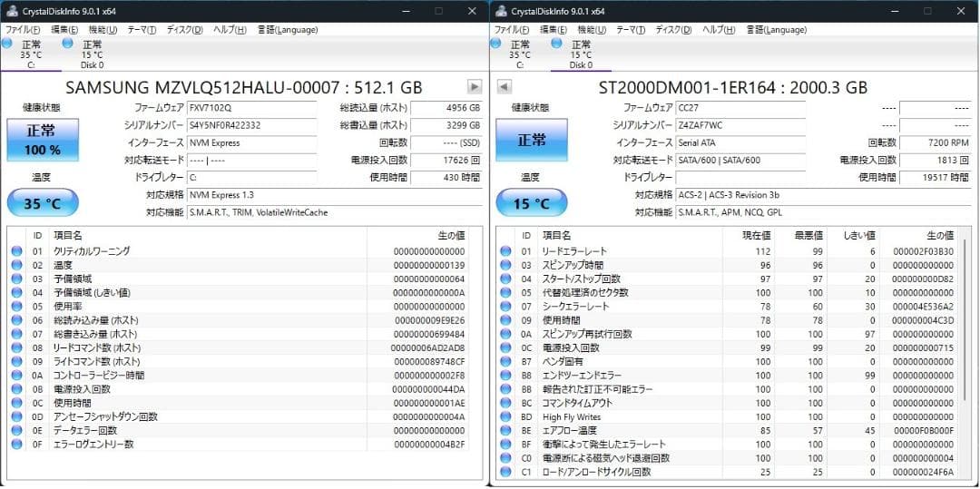Select ライトコマンド数 (ホスト) row

239,362
